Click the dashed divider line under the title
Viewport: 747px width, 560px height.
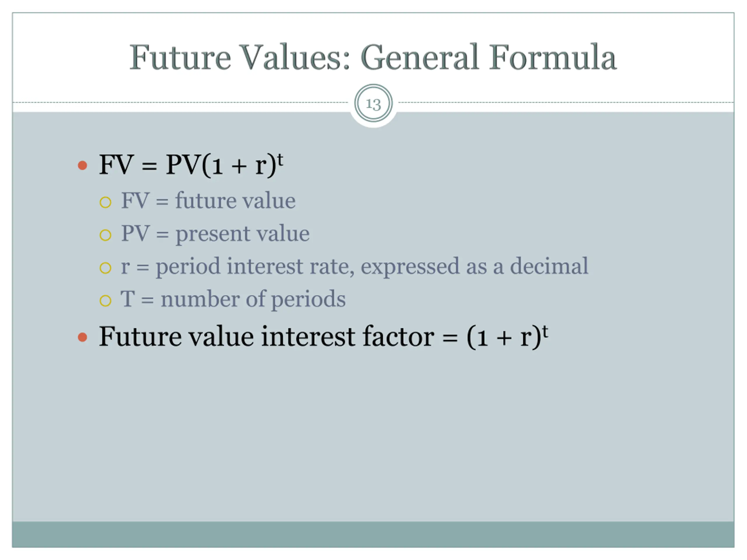180,102
